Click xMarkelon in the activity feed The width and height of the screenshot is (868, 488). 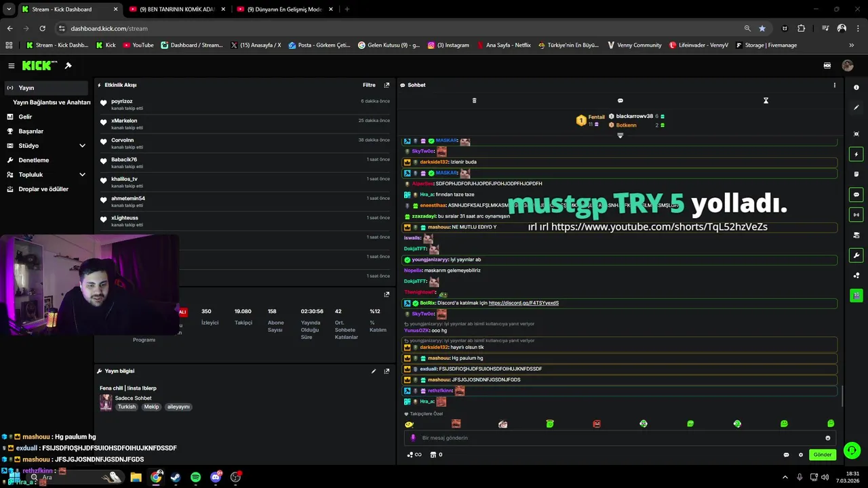[x=124, y=121]
